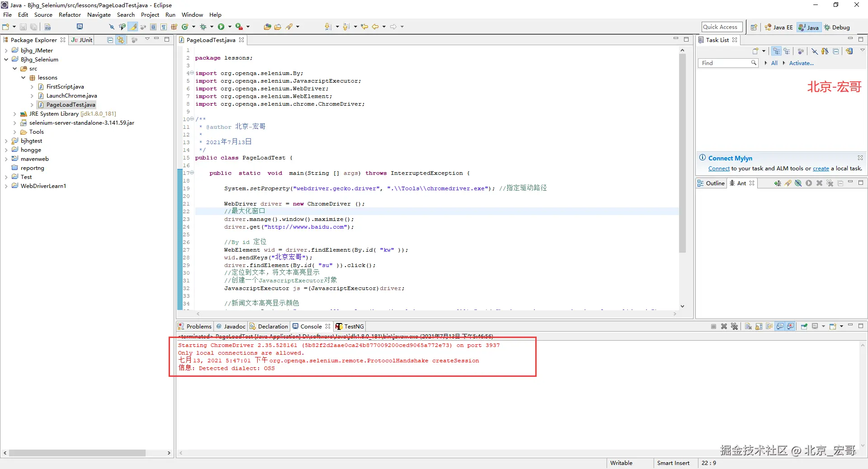Click the Open Perspective icon
The width and height of the screenshot is (868, 469).
tap(754, 28)
